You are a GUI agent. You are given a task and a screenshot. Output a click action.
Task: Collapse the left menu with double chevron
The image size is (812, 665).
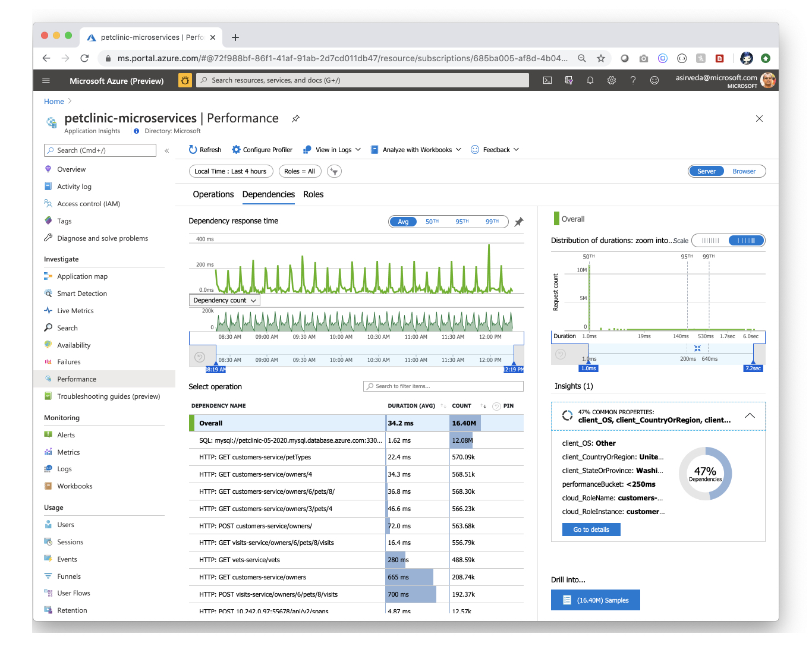167,150
